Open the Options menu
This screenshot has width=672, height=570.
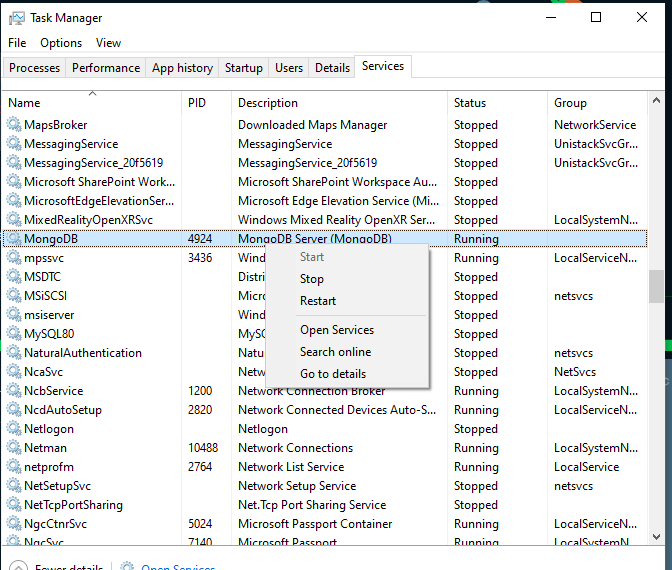pos(61,43)
